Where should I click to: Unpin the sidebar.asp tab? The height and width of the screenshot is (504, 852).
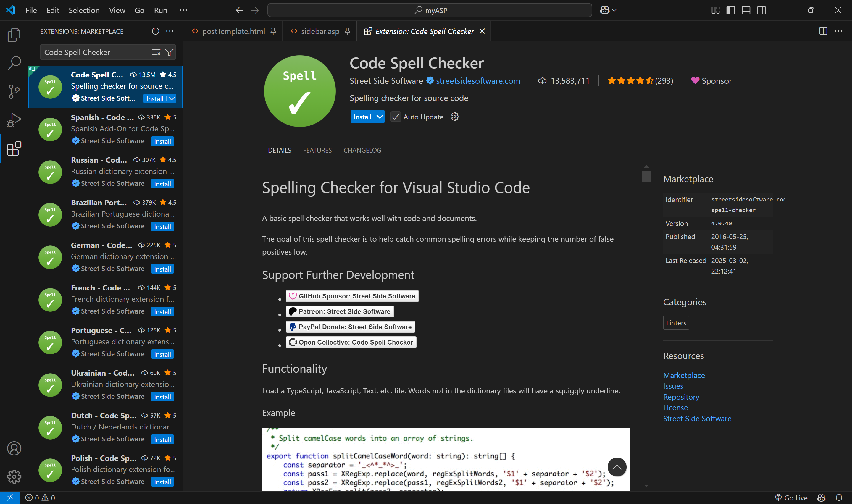click(347, 31)
